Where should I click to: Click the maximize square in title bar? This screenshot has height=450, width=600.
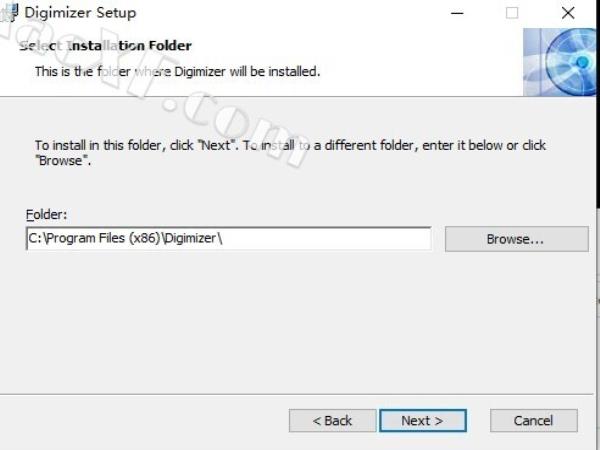coord(512,13)
